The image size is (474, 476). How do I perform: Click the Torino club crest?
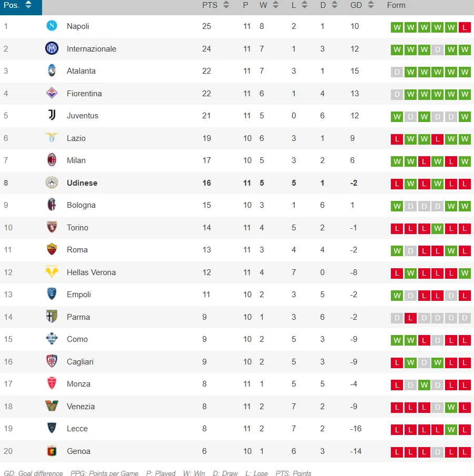coord(52,228)
